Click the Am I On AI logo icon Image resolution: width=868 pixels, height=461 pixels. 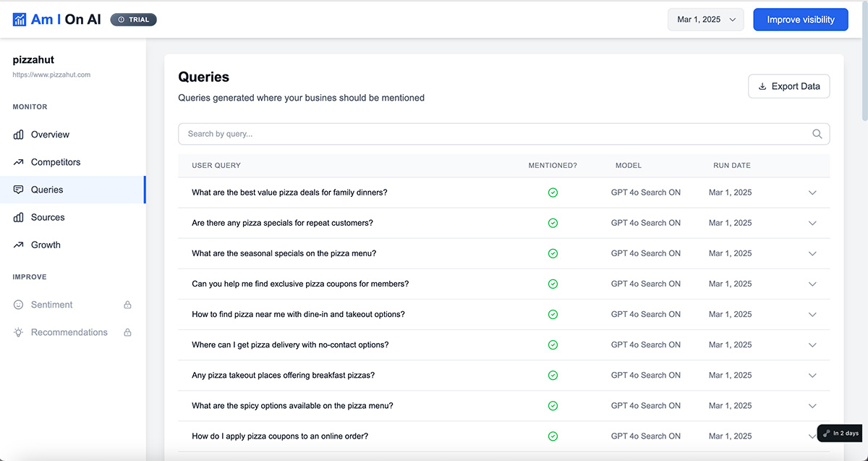click(20, 19)
